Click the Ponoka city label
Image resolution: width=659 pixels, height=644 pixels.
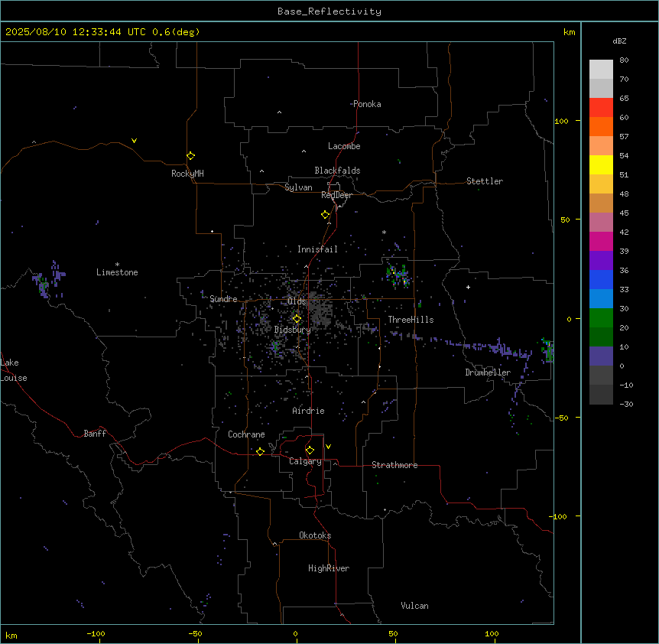pyautogui.click(x=367, y=104)
